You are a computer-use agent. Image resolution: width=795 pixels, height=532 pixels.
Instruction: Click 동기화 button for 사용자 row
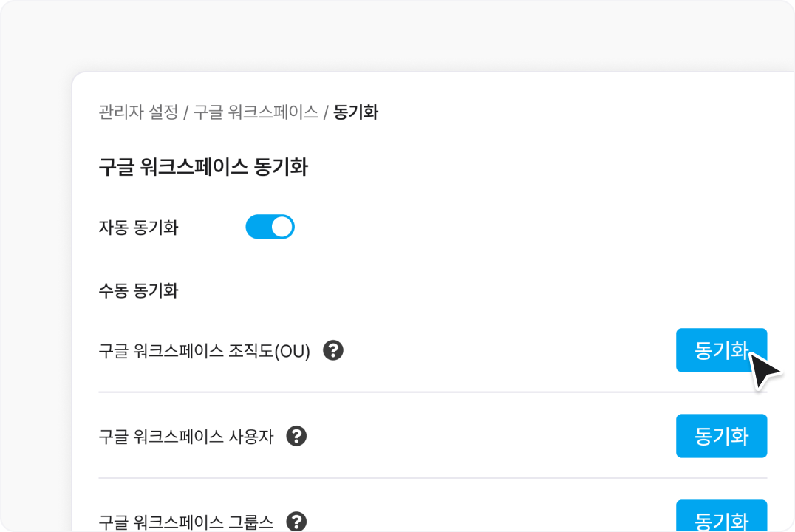(x=721, y=436)
